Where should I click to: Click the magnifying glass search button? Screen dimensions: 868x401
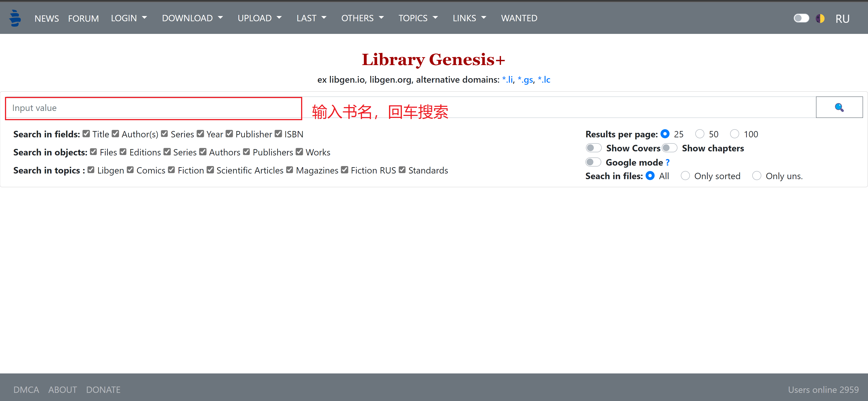(x=839, y=107)
